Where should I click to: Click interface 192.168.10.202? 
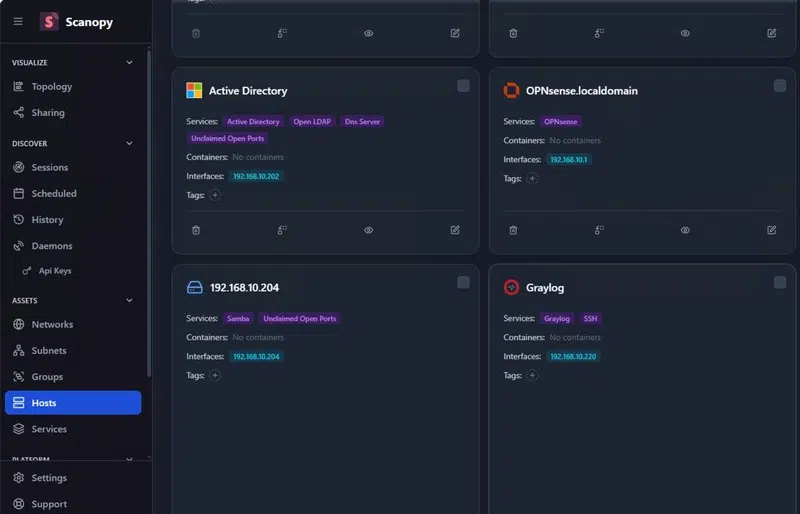[x=256, y=176]
